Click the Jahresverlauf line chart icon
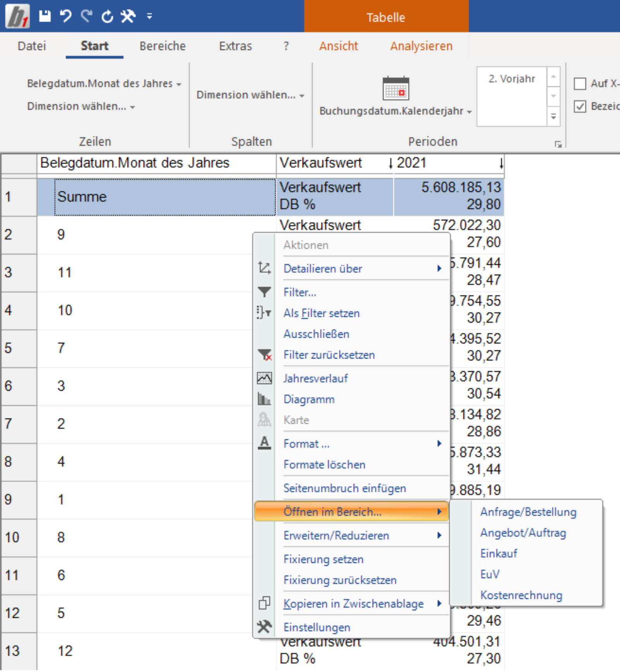620x672 pixels. click(264, 378)
